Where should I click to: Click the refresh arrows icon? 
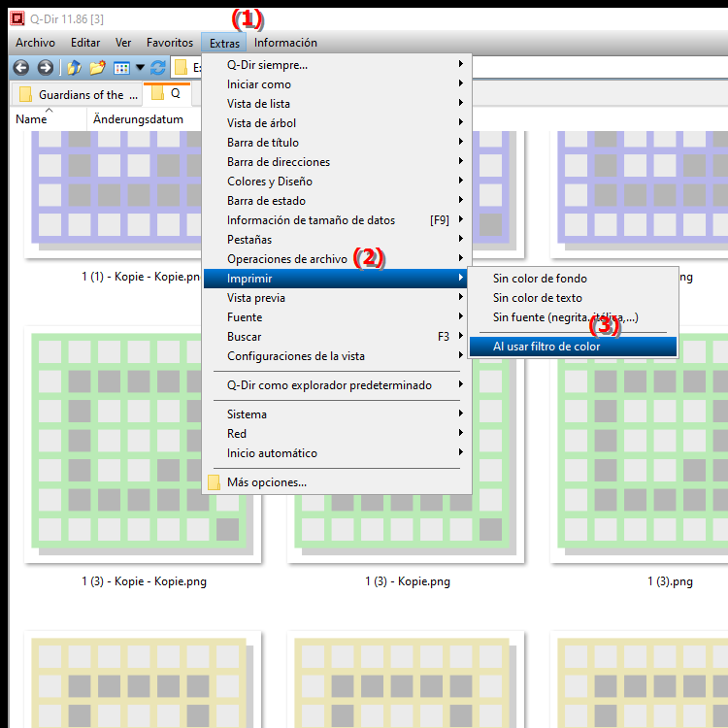click(x=158, y=68)
